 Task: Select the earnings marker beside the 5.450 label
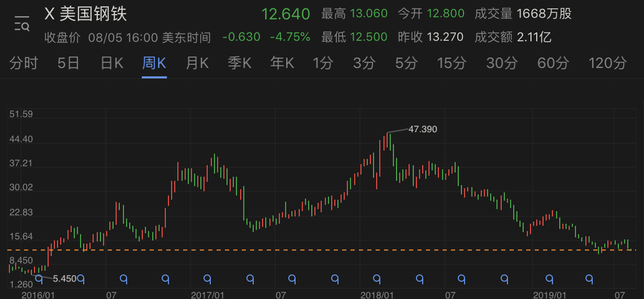pyautogui.click(x=81, y=280)
